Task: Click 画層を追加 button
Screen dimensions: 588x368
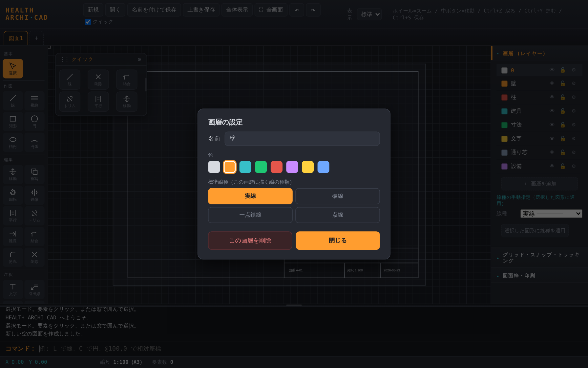Action: [539, 184]
